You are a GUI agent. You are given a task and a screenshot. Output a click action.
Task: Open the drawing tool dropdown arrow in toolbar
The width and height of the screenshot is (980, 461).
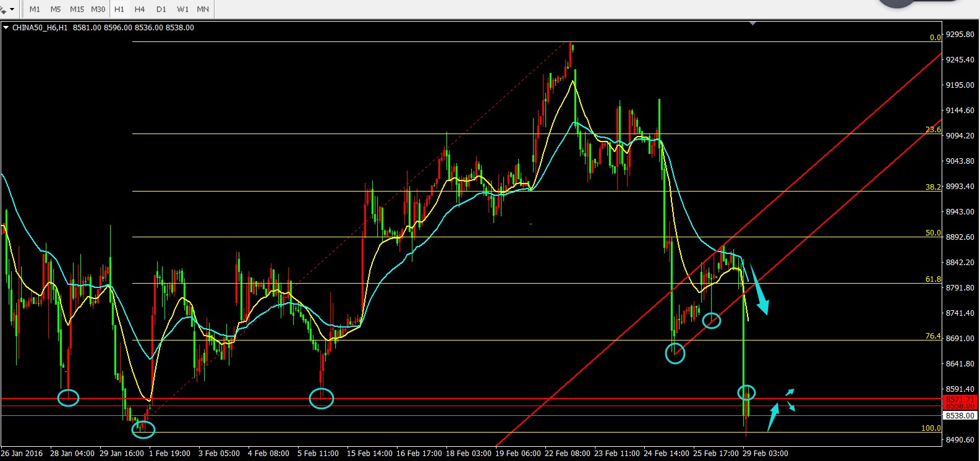click(x=12, y=9)
